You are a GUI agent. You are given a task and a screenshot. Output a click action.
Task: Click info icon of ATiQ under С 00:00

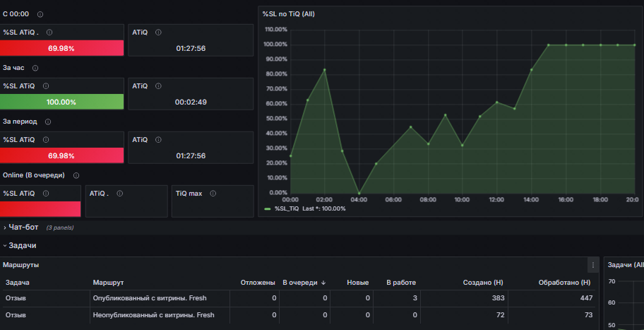click(x=158, y=33)
